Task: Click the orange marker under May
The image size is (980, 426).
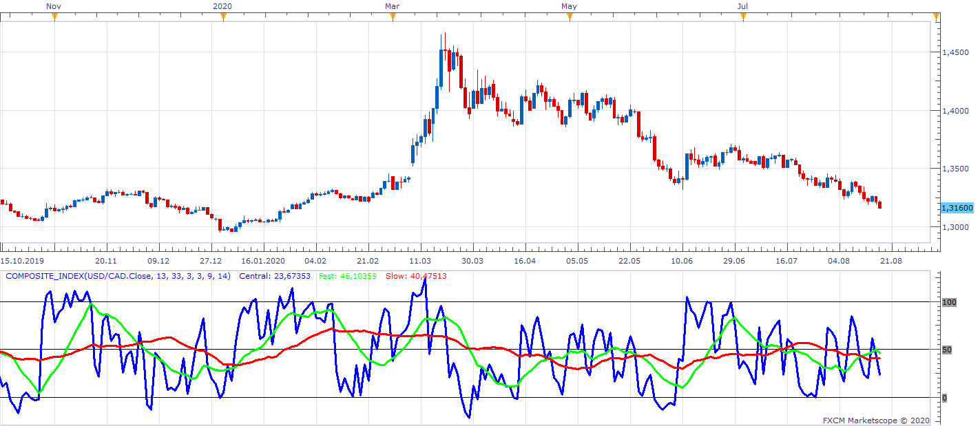Action: 570,17
